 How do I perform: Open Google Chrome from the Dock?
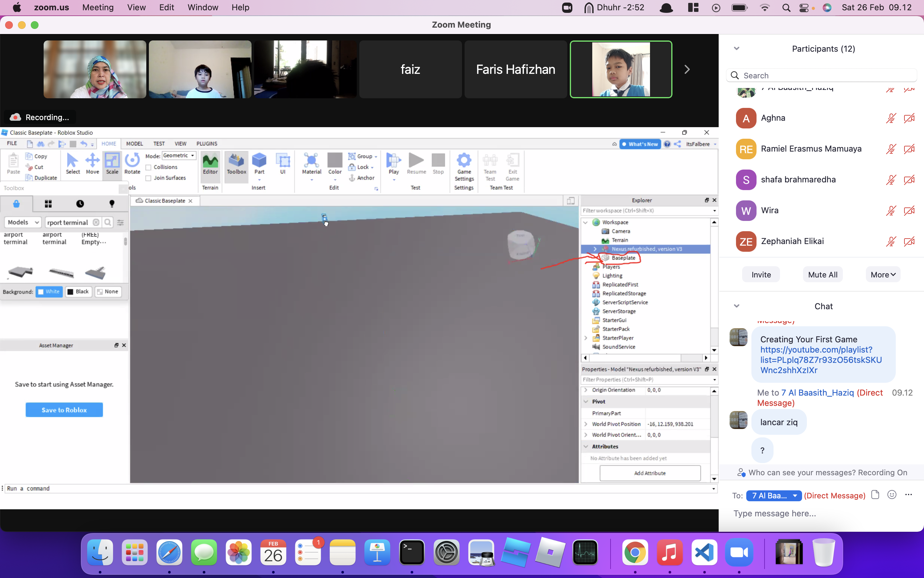pyautogui.click(x=635, y=552)
